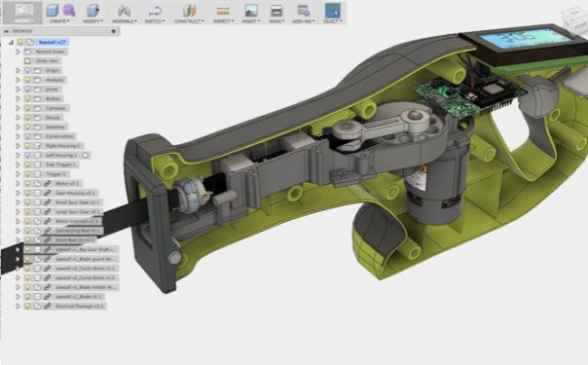Open the Model workspace switcher
588x365 pixels.
[x=22, y=13]
